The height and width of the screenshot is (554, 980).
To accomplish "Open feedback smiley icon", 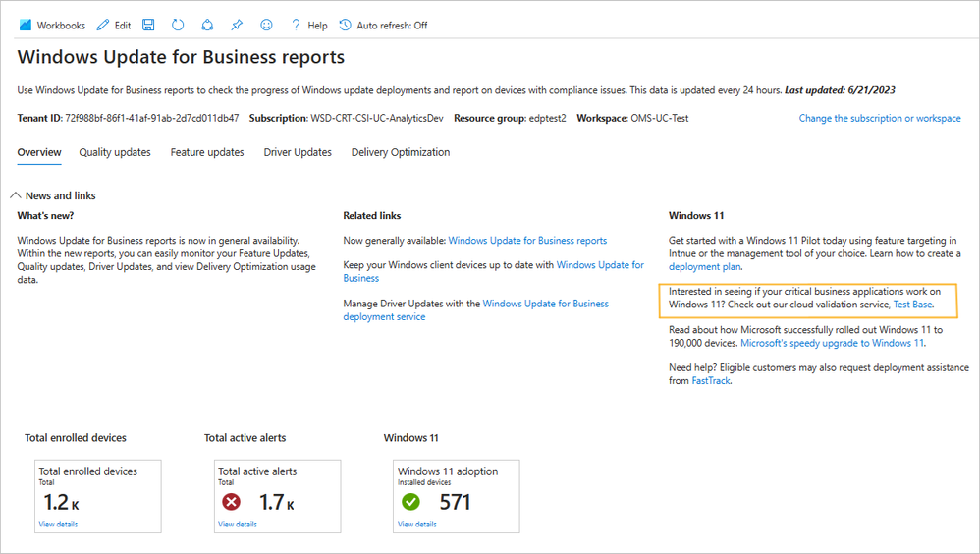I will point(266,26).
